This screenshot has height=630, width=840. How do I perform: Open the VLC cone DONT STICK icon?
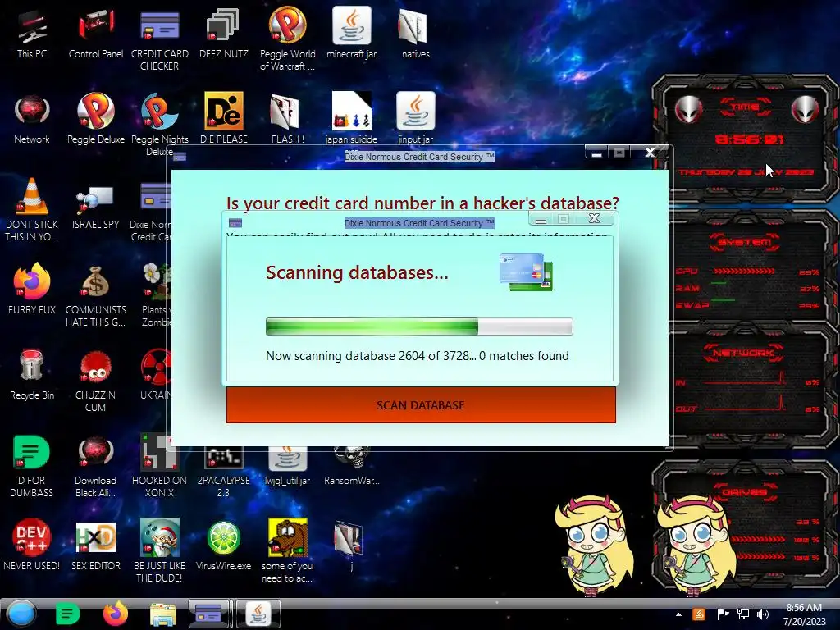(32, 209)
